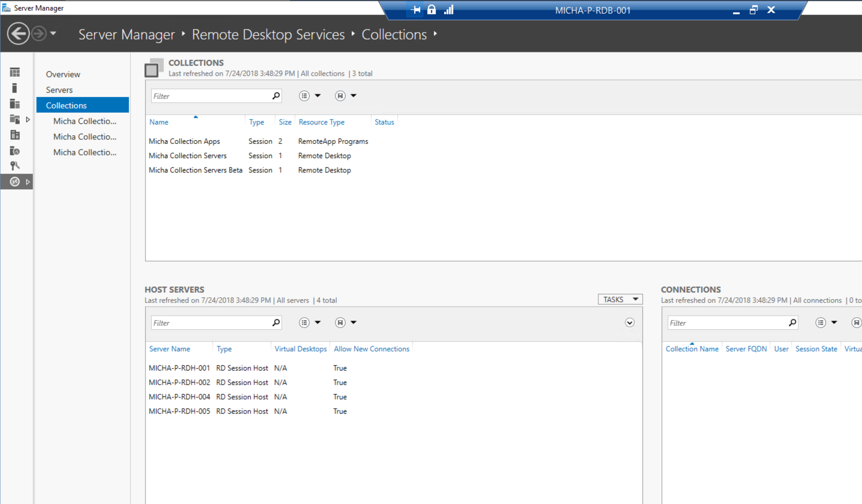Screen dimensions: 862x504
Task: Click Host Servers save query icon
Action: (x=340, y=322)
